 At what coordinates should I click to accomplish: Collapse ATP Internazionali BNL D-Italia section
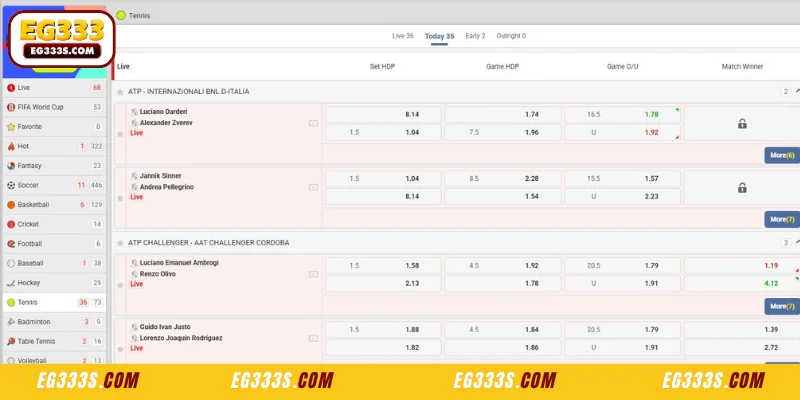(797, 91)
